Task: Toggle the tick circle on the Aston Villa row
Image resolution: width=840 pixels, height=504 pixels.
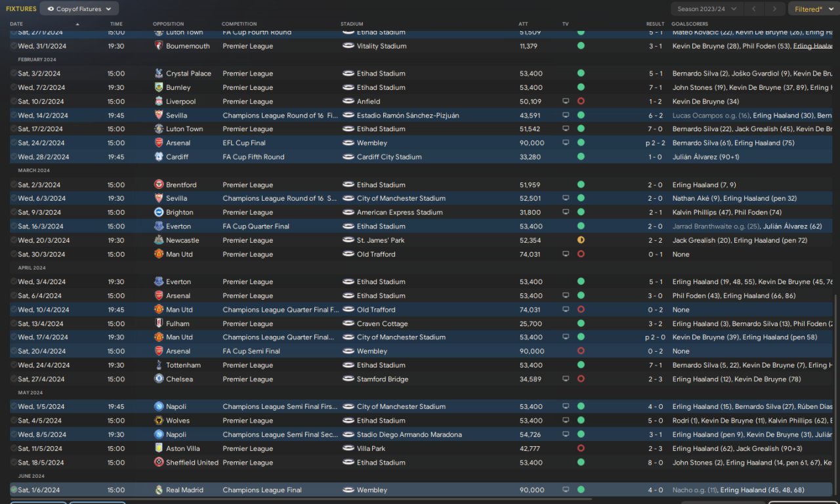Action: click(14, 449)
